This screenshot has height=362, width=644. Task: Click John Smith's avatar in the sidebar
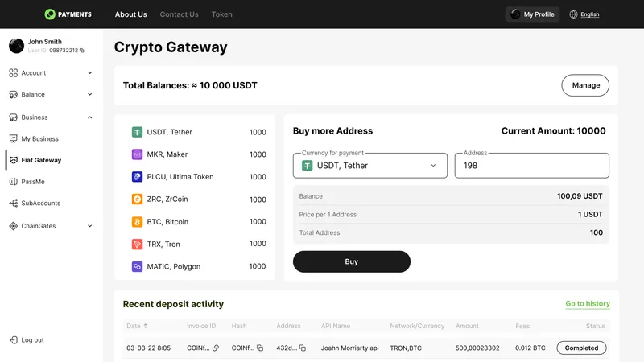click(16, 46)
